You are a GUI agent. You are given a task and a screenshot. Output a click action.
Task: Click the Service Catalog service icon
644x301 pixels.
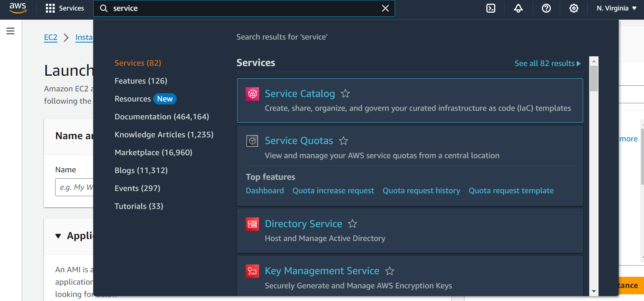point(252,94)
